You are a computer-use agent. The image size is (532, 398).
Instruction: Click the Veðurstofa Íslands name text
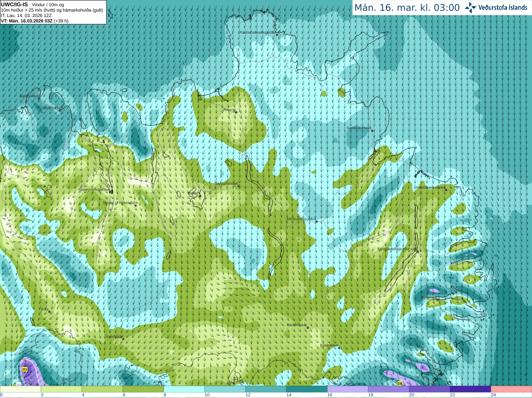pos(503,7)
